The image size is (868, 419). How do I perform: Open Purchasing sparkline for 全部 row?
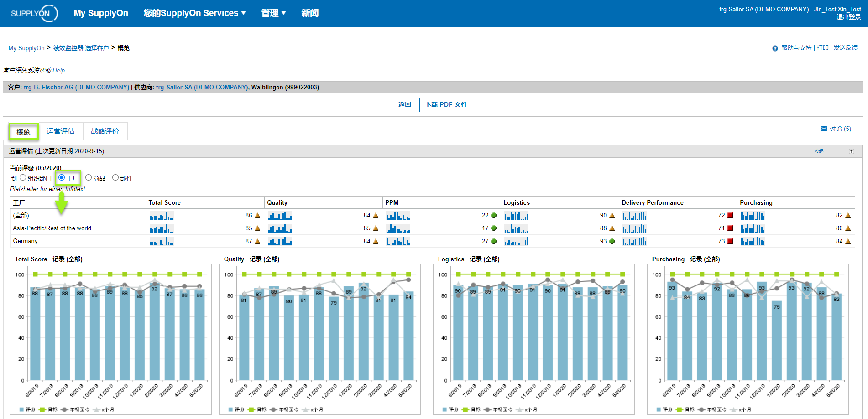click(x=753, y=216)
